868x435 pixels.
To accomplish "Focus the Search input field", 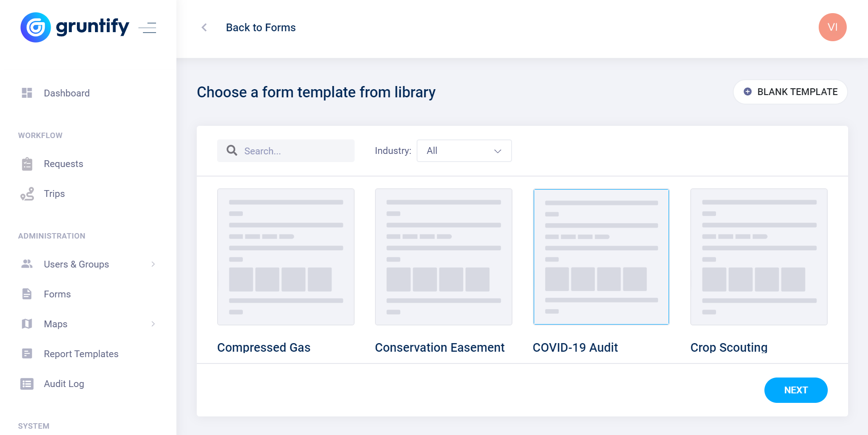I will [286, 151].
